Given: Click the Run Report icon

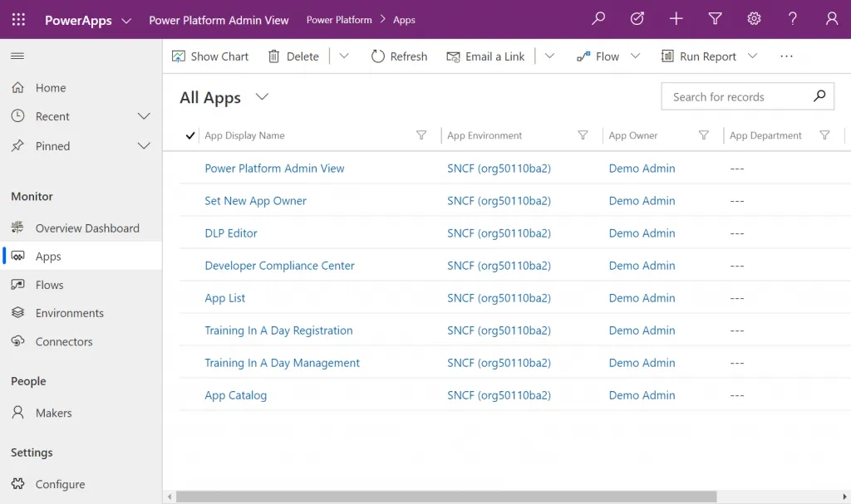Looking at the screenshot, I should tap(667, 56).
